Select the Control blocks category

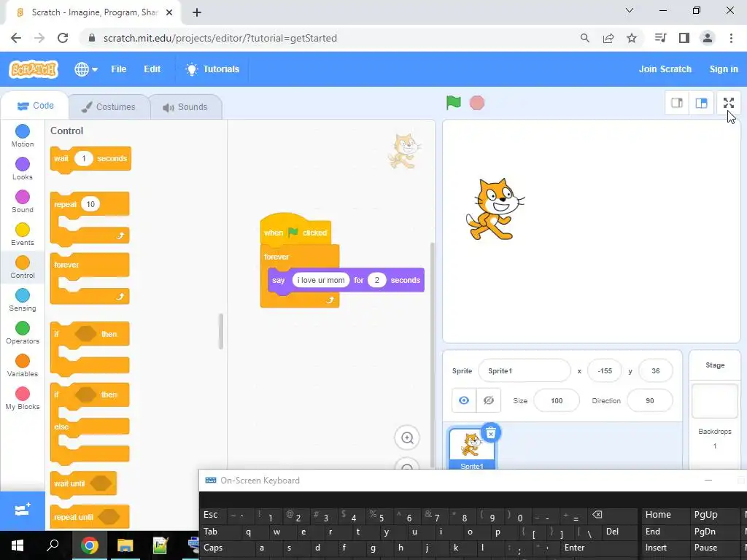(x=23, y=267)
